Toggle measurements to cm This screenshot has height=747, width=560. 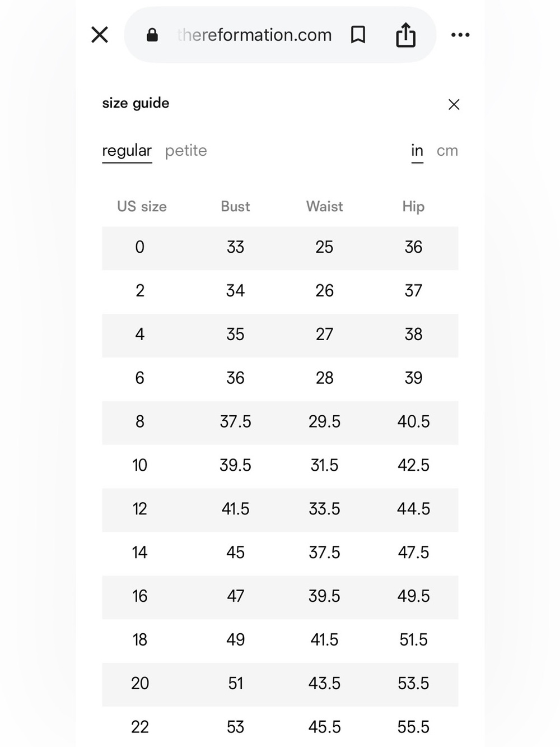pos(447,151)
